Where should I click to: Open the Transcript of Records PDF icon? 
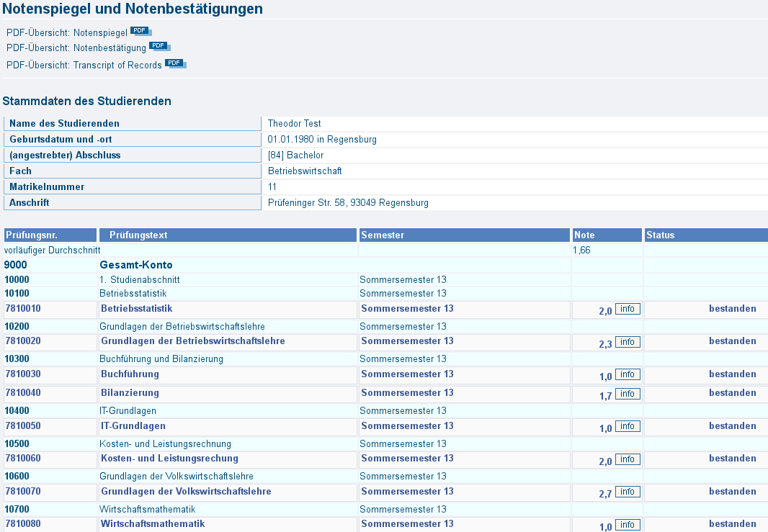pyautogui.click(x=175, y=63)
